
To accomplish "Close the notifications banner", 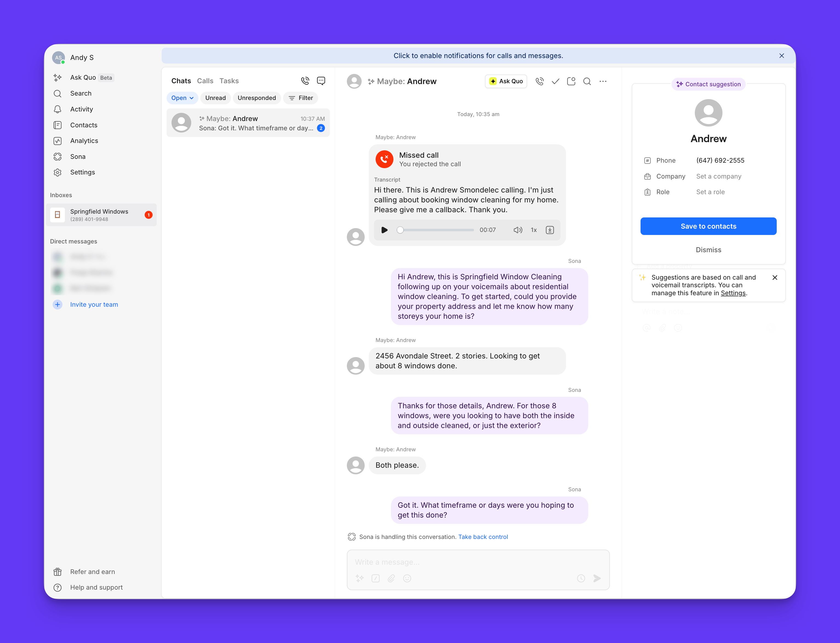I will 781,56.
